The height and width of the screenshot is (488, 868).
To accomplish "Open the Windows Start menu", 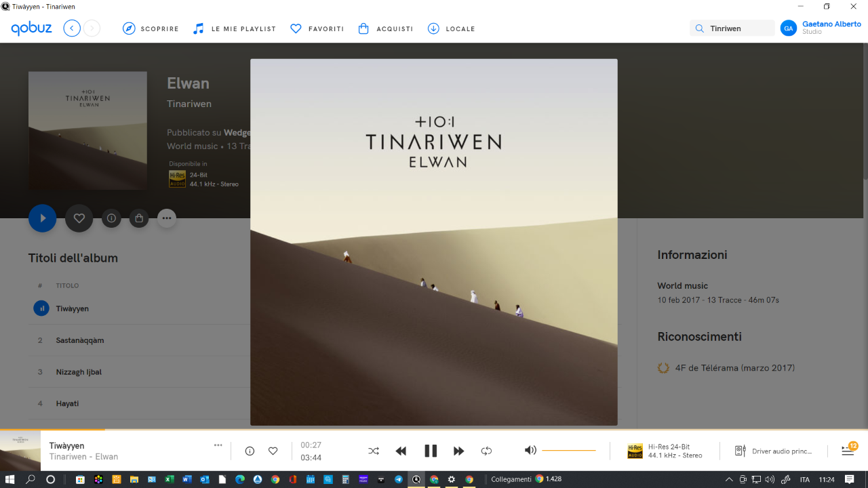I will 11,479.
